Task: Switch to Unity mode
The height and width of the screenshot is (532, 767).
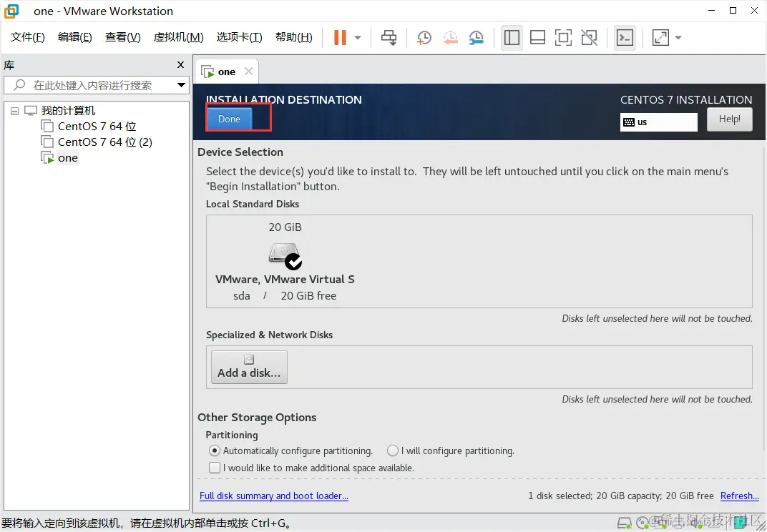Action: pyautogui.click(x=589, y=38)
